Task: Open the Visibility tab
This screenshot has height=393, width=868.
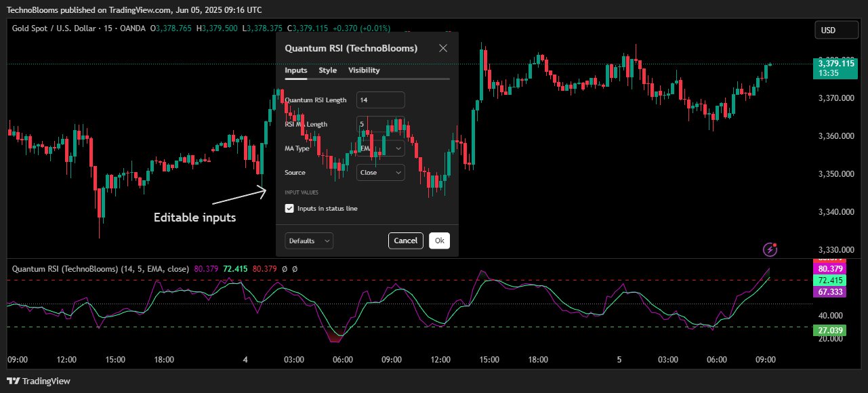Action: pyautogui.click(x=364, y=70)
